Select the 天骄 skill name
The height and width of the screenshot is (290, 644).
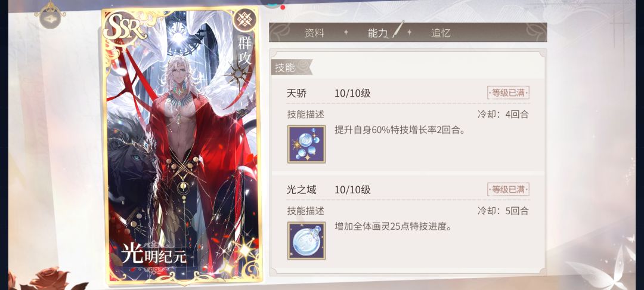tap(296, 93)
